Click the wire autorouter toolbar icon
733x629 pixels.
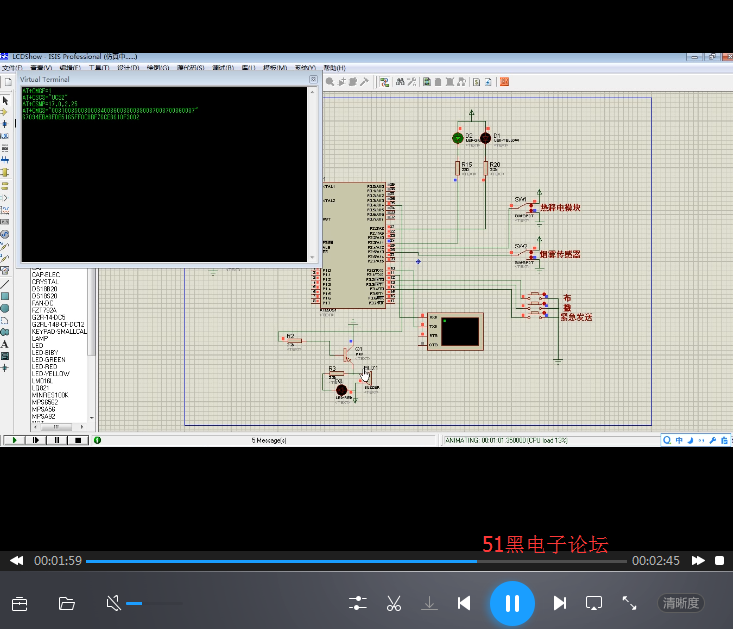click(x=384, y=82)
